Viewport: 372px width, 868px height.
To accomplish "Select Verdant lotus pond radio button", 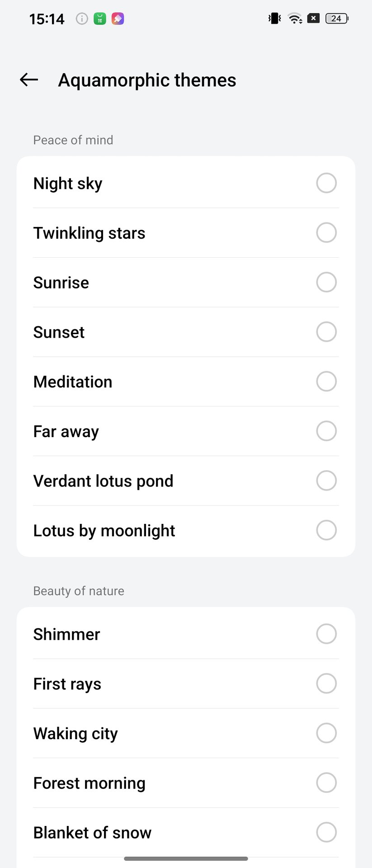I will [x=326, y=481].
